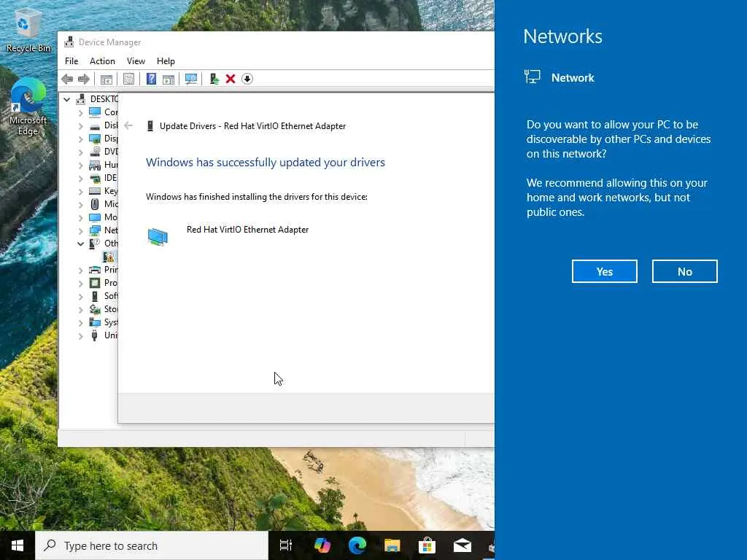The height and width of the screenshot is (560, 747).
Task: Click the Type here to search box
Action: tap(152, 545)
